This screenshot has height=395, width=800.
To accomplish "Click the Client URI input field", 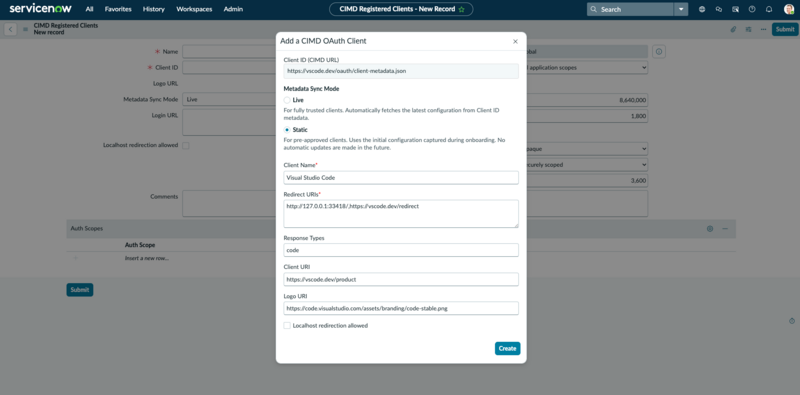I will pyautogui.click(x=401, y=279).
